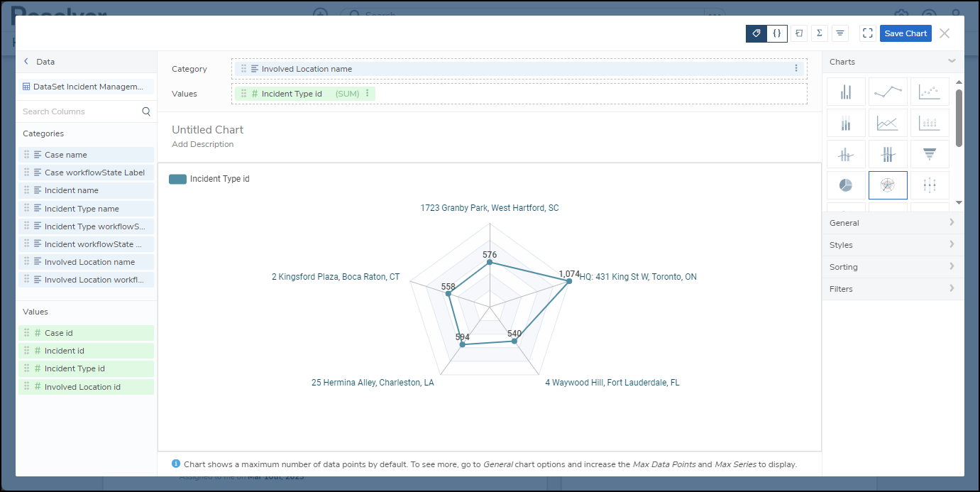Viewport: 980px width, 492px height.
Task: Select Incident Type id in Values list
Action: (86, 368)
